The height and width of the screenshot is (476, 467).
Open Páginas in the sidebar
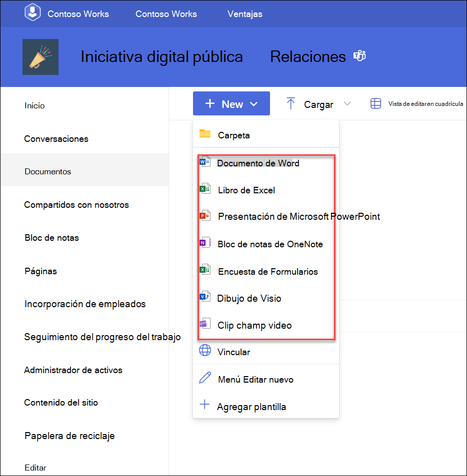(40, 271)
